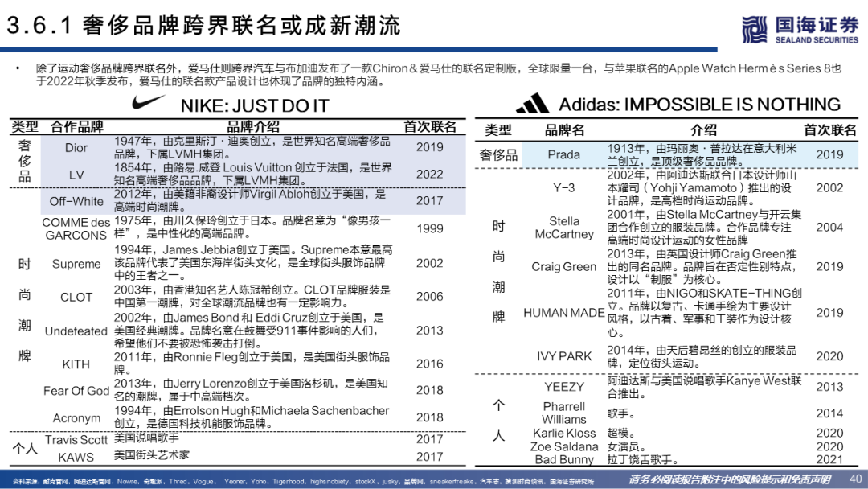Click the risk disclaimer text in footer

click(728, 479)
